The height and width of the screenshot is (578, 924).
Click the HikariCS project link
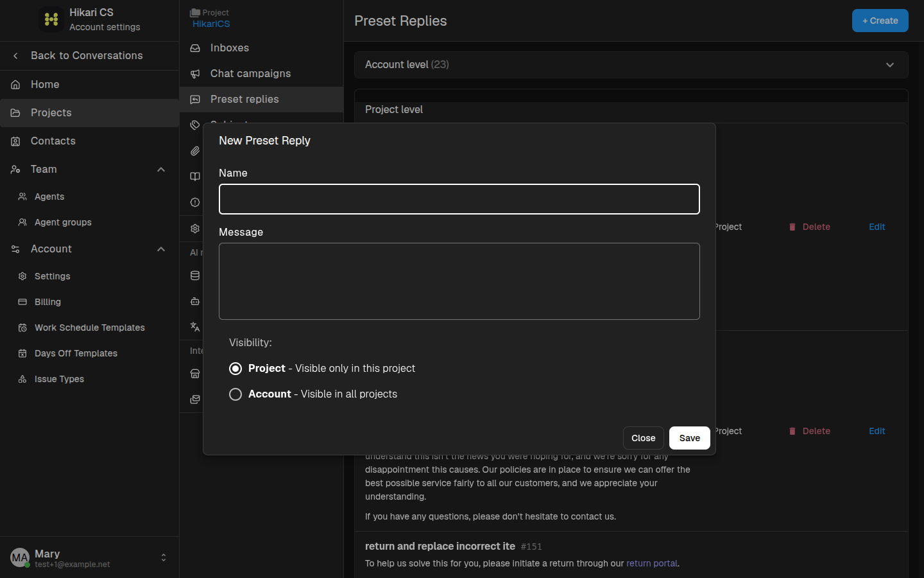click(x=211, y=24)
